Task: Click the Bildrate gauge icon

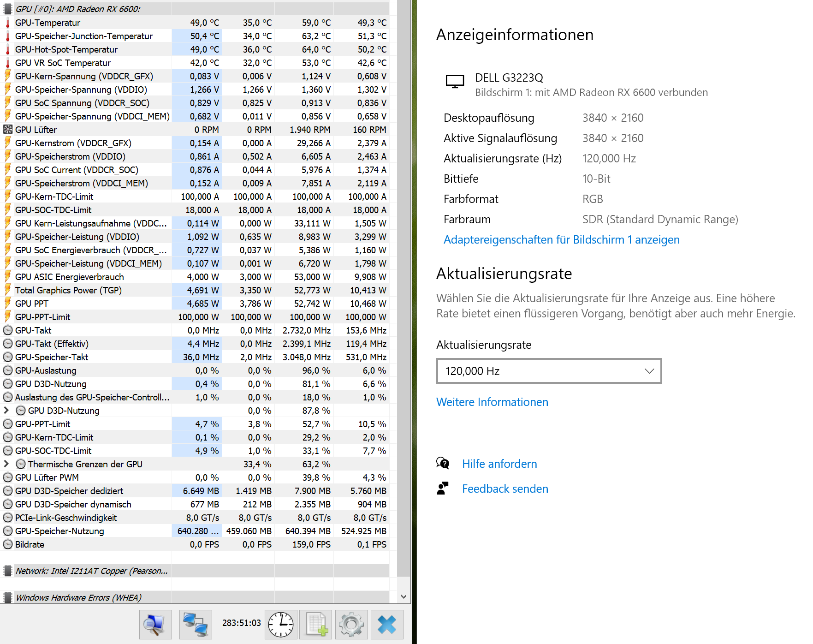Action: (x=8, y=544)
